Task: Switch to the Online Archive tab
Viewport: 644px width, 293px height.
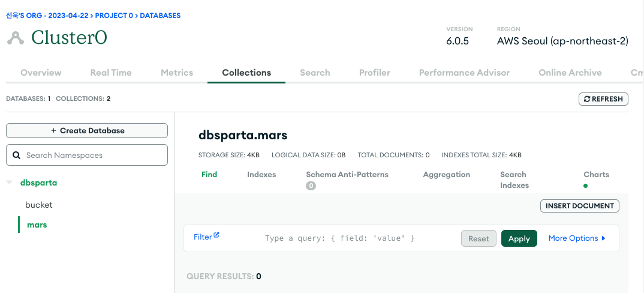Action: (x=570, y=73)
